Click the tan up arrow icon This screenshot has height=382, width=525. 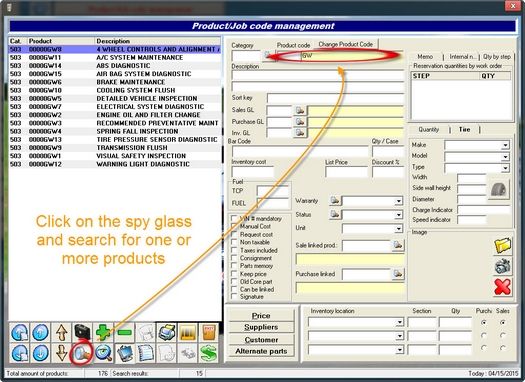62,332
